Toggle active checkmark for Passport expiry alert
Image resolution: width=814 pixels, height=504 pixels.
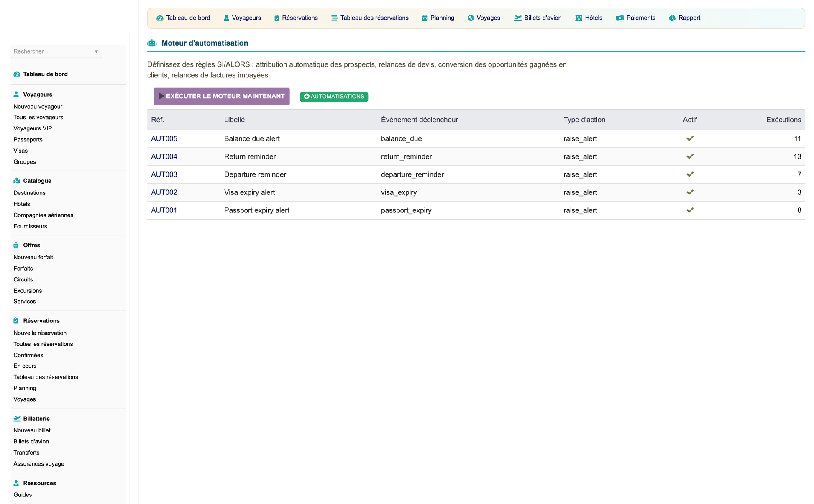[690, 210]
